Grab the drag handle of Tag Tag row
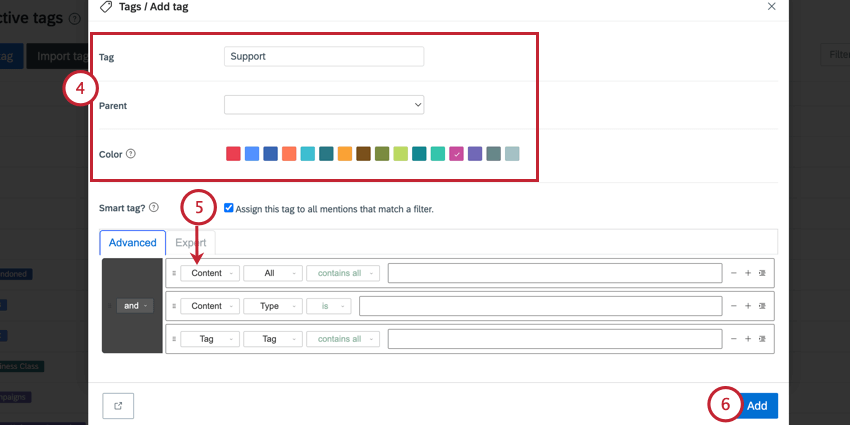 [x=174, y=339]
